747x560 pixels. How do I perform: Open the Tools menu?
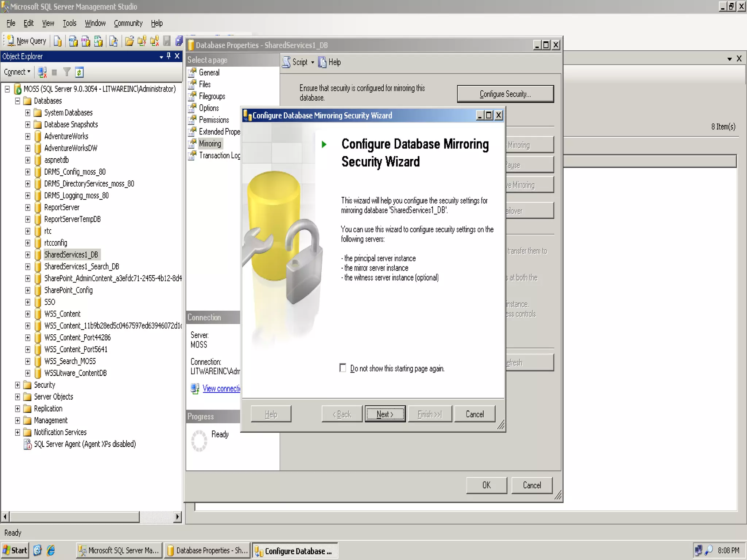click(x=69, y=23)
